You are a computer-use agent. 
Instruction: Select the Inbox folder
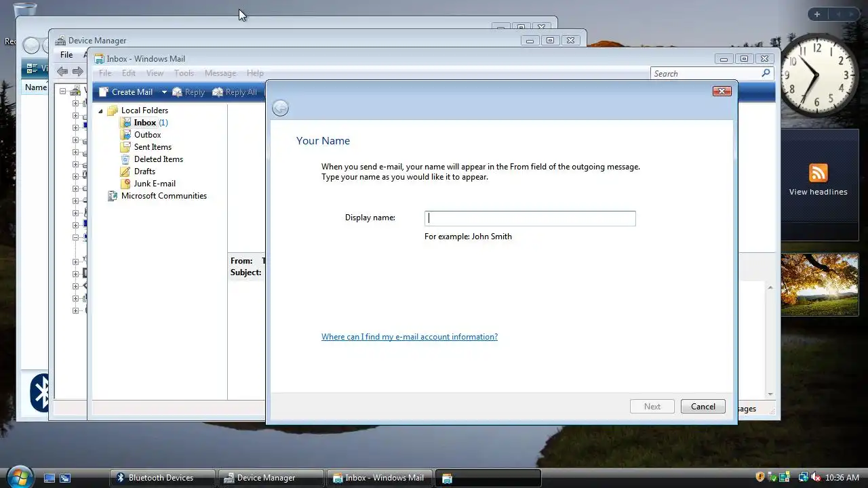click(144, 123)
